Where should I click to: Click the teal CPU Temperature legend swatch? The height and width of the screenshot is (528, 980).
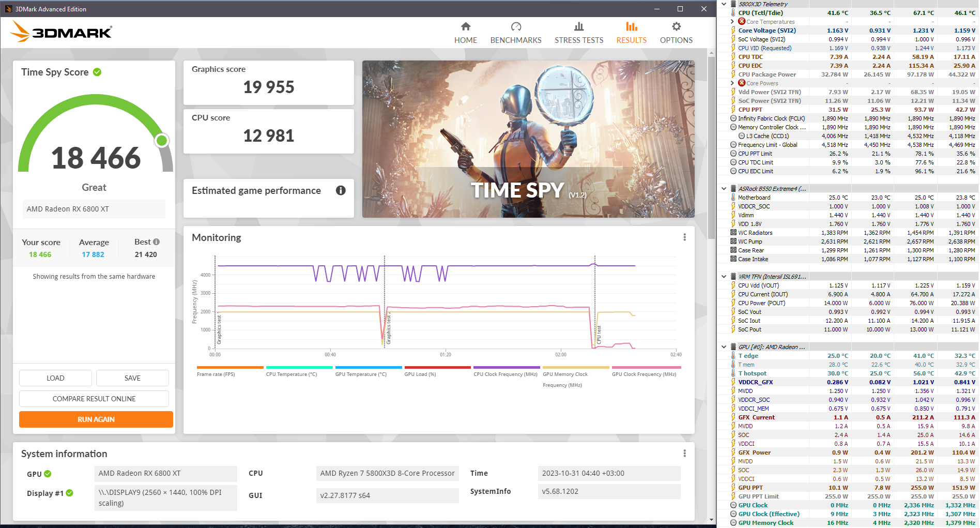point(299,368)
